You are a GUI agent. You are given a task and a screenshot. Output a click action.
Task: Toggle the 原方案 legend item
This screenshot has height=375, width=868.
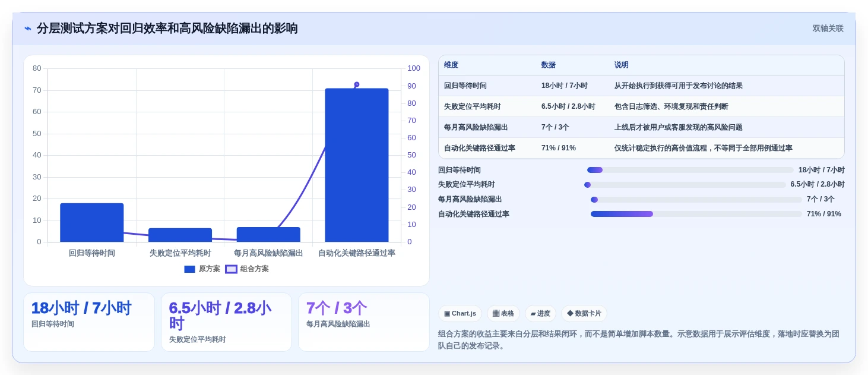tap(202, 269)
